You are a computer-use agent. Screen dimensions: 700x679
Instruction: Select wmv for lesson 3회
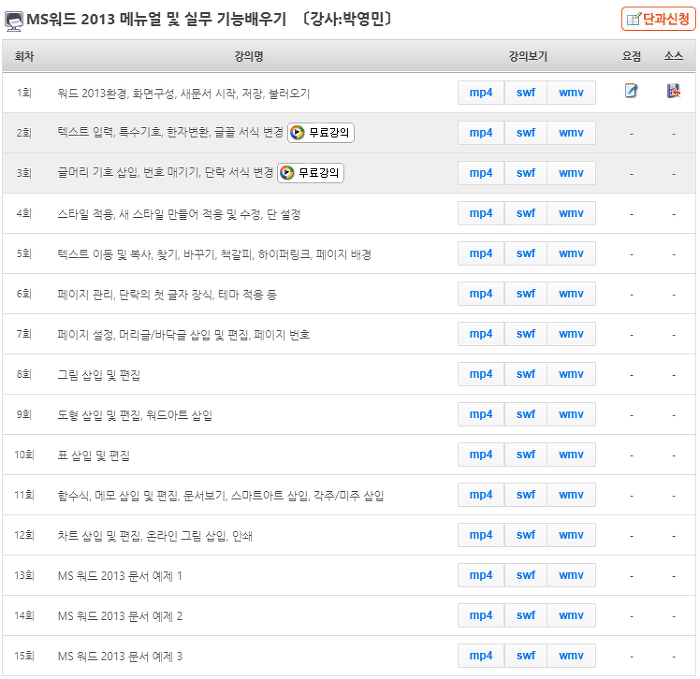coord(571,173)
